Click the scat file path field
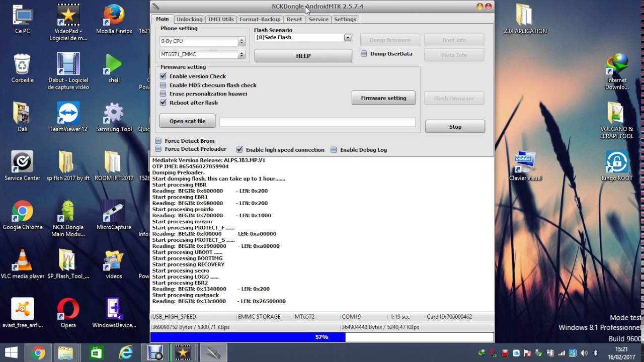Image resolution: width=644 pixels, height=362 pixels. [317, 122]
